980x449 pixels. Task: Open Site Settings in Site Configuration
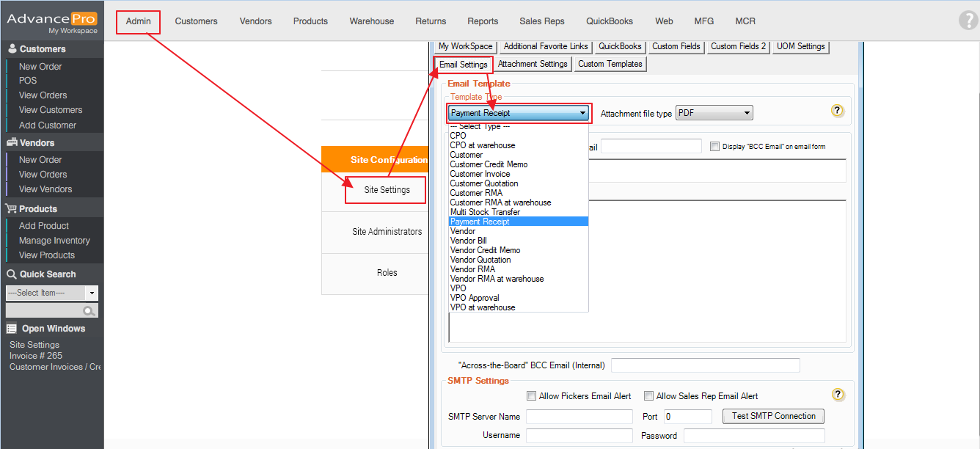point(387,190)
